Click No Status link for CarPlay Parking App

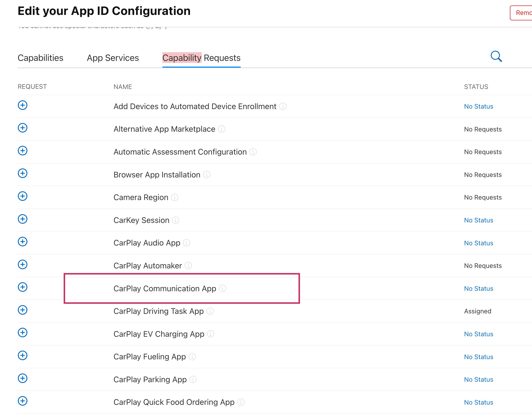coord(478,379)
